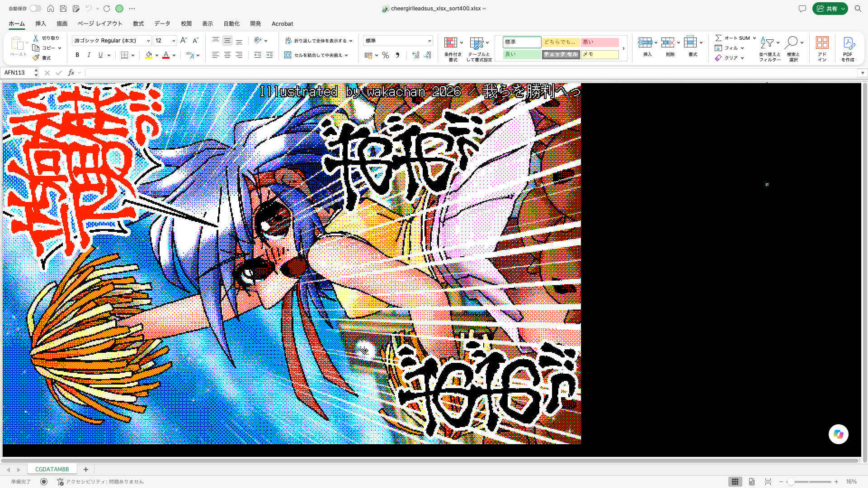The height and width of the screenshot is (488, 868).
Task: Click the Home icon in title bar
Action: (51, 9)
